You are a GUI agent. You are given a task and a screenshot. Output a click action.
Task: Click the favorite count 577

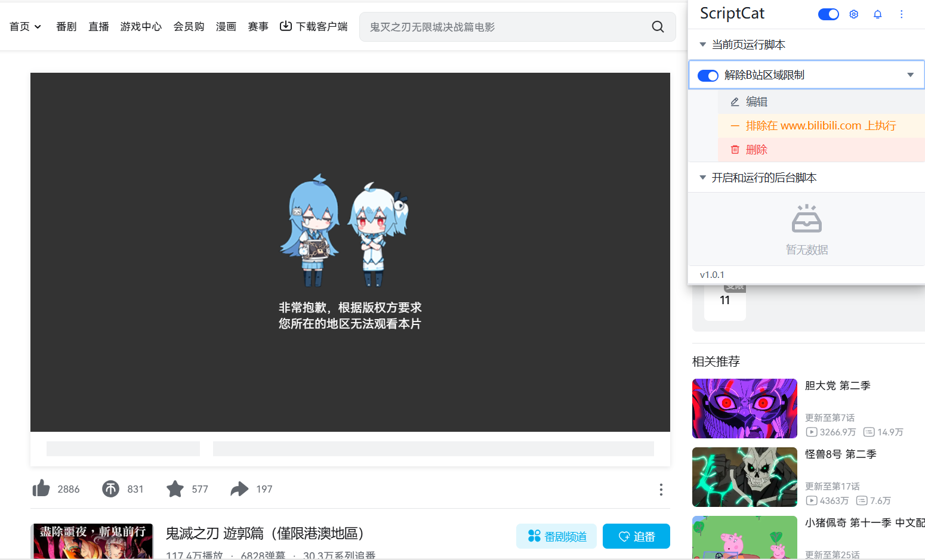[200, 489]
